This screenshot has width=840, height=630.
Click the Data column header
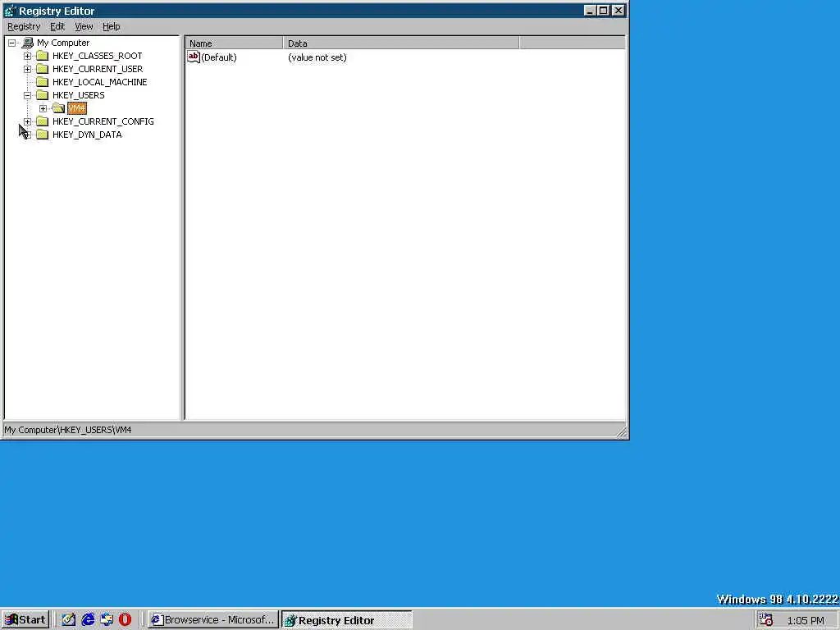[x=401, y=43]
